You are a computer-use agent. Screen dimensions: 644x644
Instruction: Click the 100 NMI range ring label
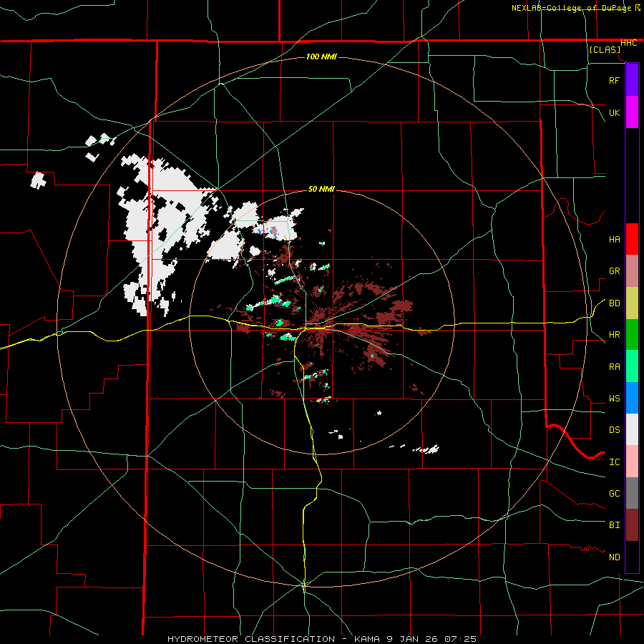pos(321,57)
